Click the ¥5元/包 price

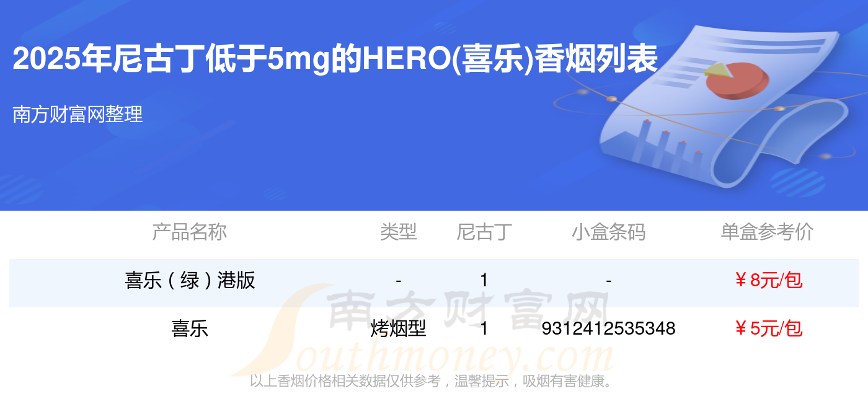[768, 328]
